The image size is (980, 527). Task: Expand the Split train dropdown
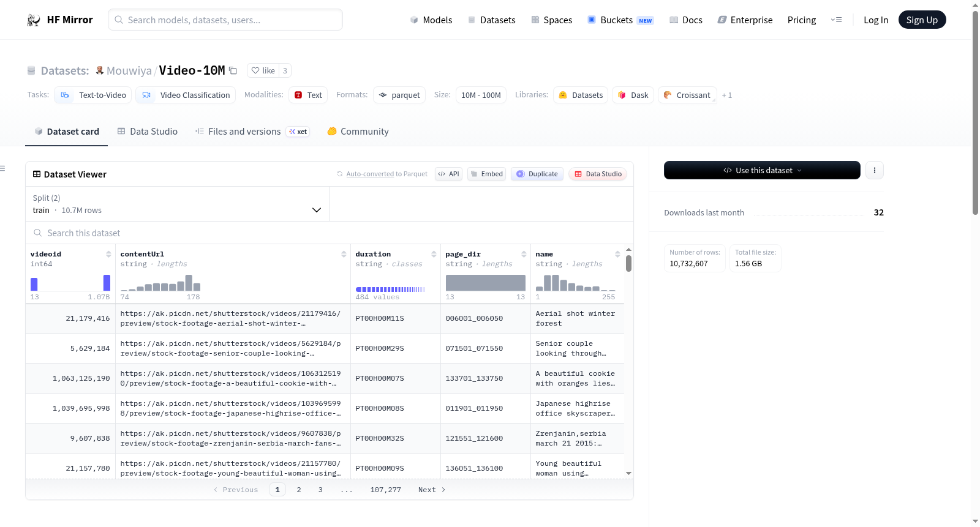[178, 204]
